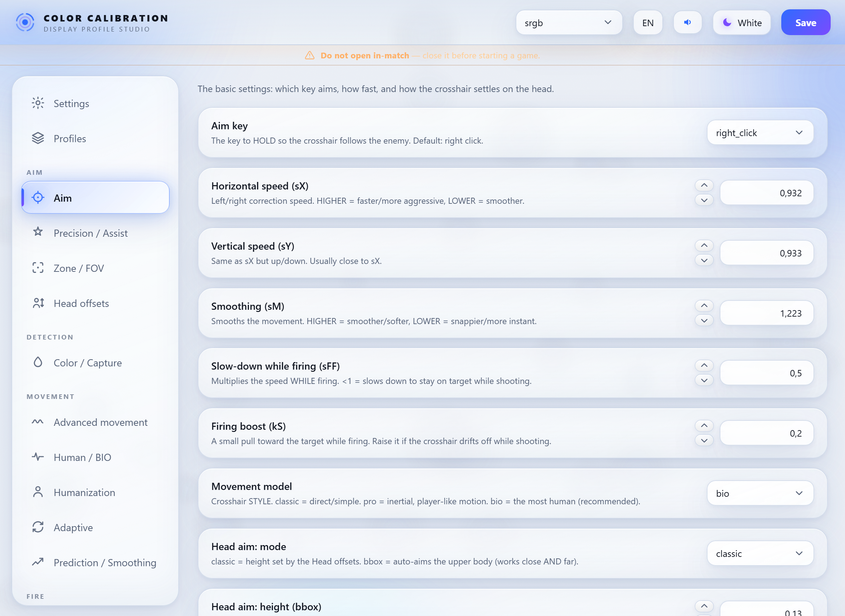
Task: Open the Humanization section
Action: coord(96,492)
